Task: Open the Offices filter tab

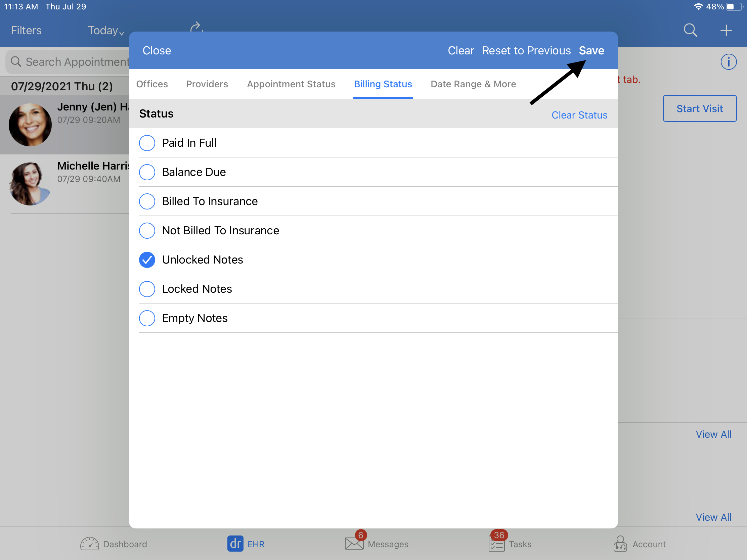Action: (x=152, y=84)
